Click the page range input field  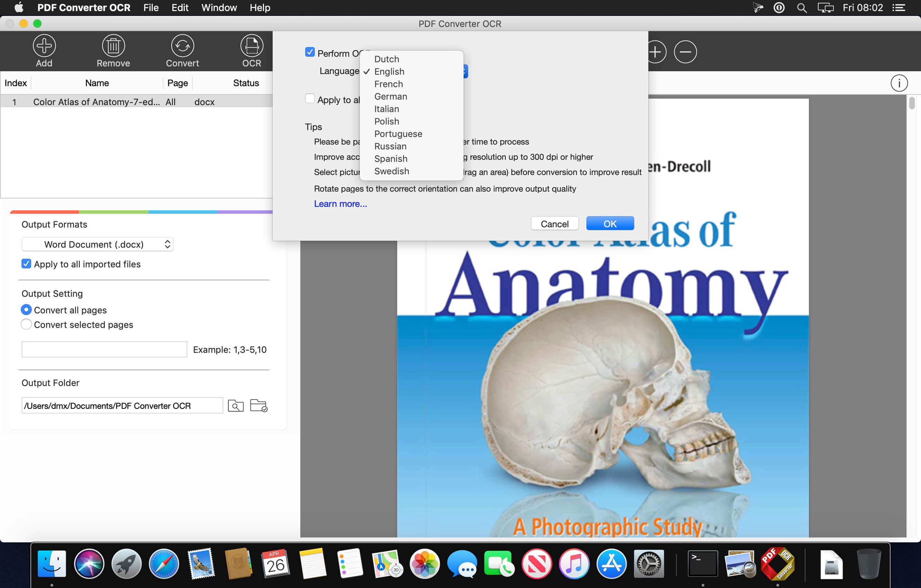(104, 349)
